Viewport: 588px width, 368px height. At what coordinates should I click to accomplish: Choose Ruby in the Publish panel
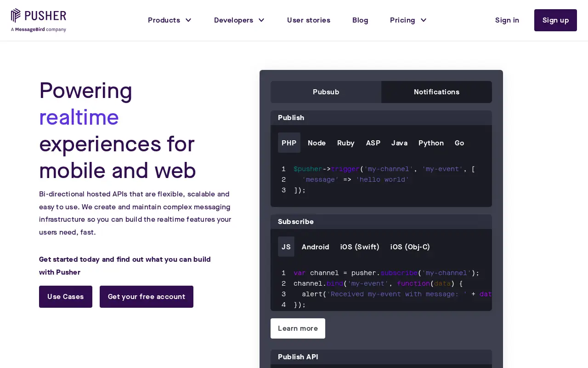pos(346,143)
